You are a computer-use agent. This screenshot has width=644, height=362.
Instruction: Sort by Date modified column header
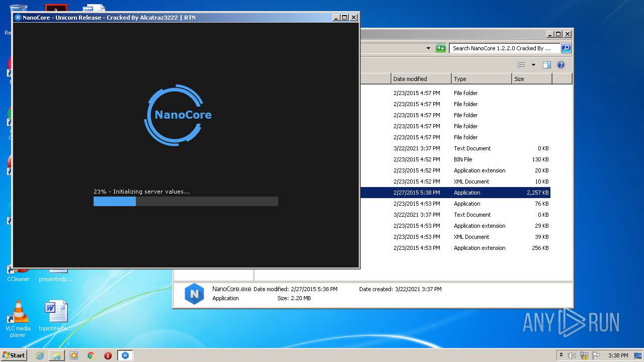point(421,79)
